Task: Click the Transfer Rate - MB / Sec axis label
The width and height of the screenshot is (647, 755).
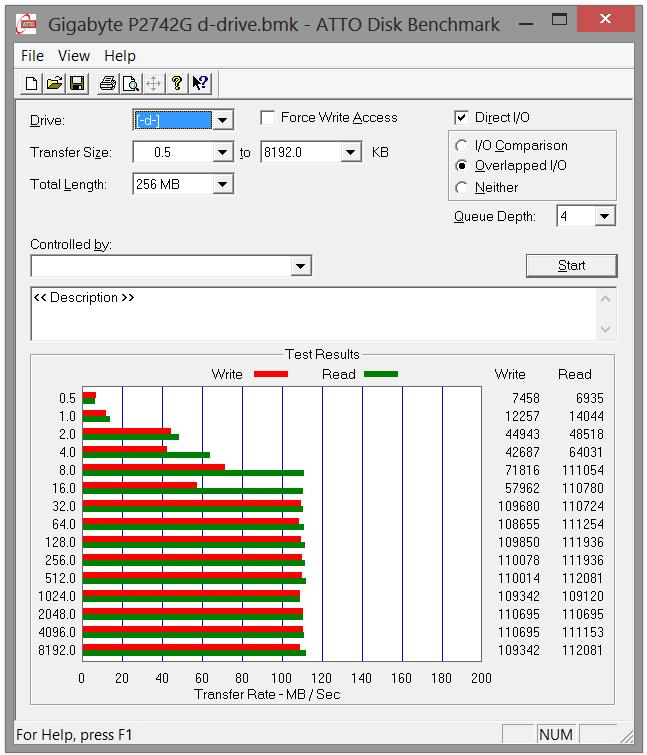Action: tap(267, 694)
